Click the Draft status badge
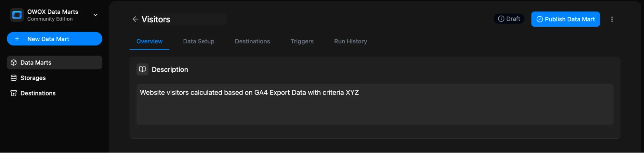 click(x=509, y=19)
